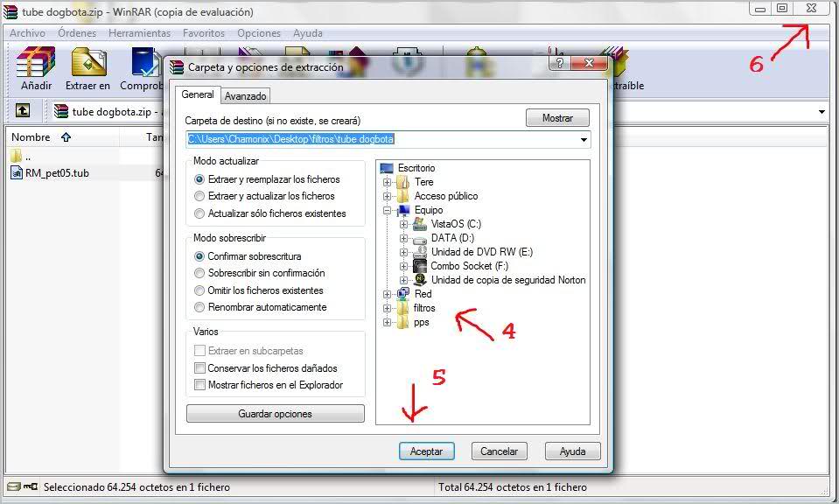839x504 pixels.
Task: Open the Favoritos menu
Action: click(x=204, y=33)
